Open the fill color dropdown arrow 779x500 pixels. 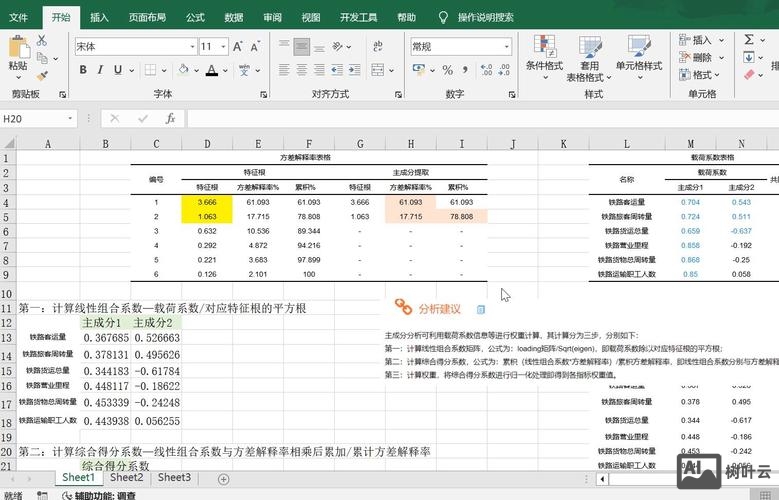pos(196,71)
